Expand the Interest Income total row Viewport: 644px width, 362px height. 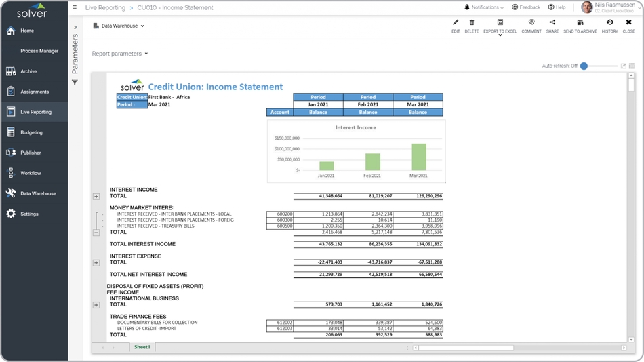[x=96, y=197]
